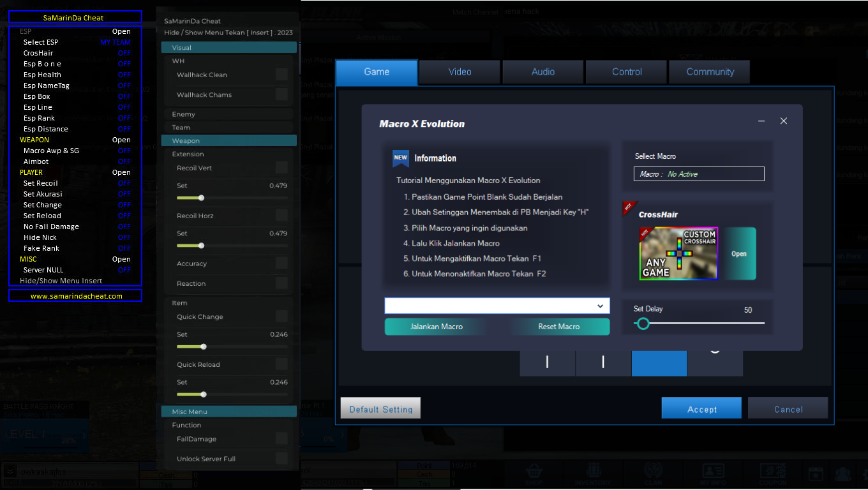Click the Accept button
868x490 pixels.
coord(701,408)
